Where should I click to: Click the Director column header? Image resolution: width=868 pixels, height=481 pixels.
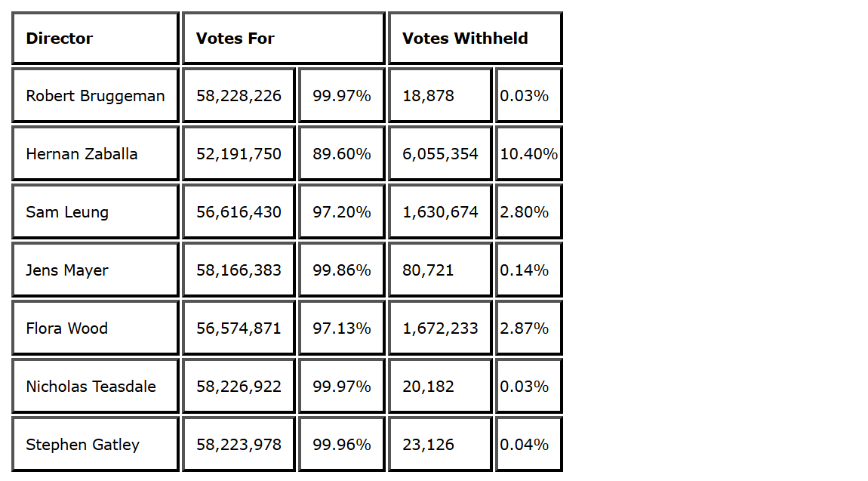[95, 39]
